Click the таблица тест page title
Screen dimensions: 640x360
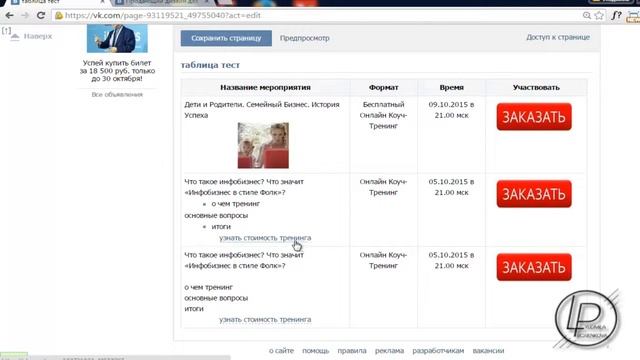pyautogui.click(x=210, y=65)
